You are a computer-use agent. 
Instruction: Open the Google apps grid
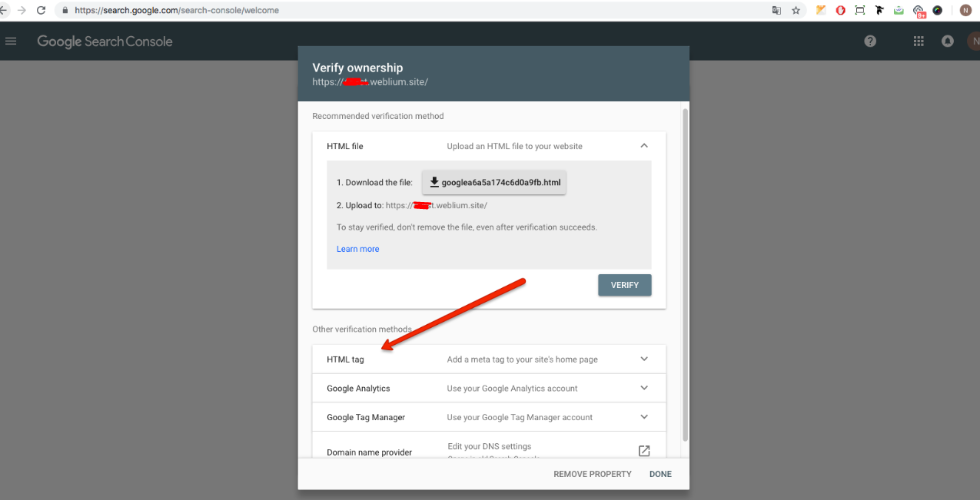click(919, 41)
